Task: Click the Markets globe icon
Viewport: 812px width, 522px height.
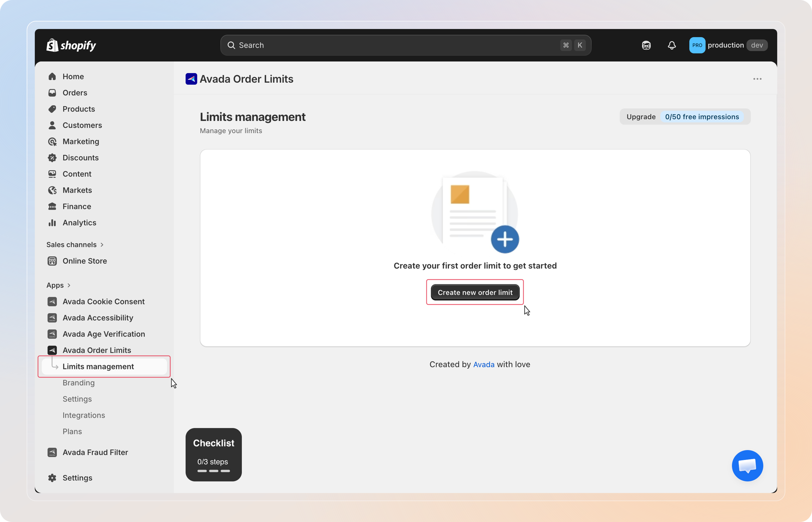Action: pos(52,190)
